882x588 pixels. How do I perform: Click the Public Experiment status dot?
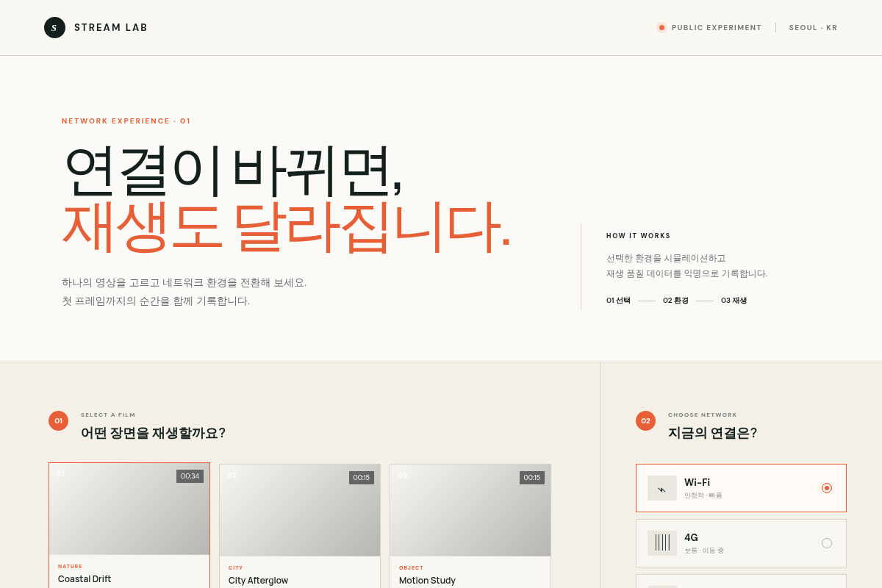661,27
